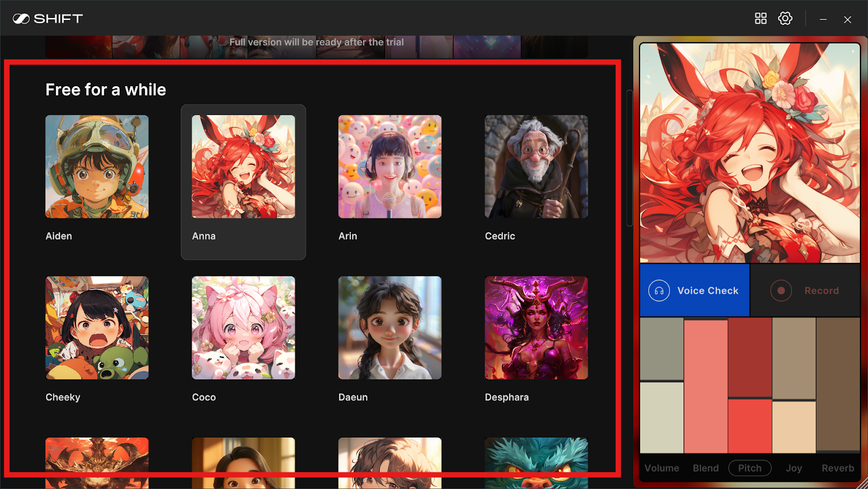Choose the Arin voice character
Image resolution: width=868 pixels, height=489 pixels.
(x=390, y=166)
